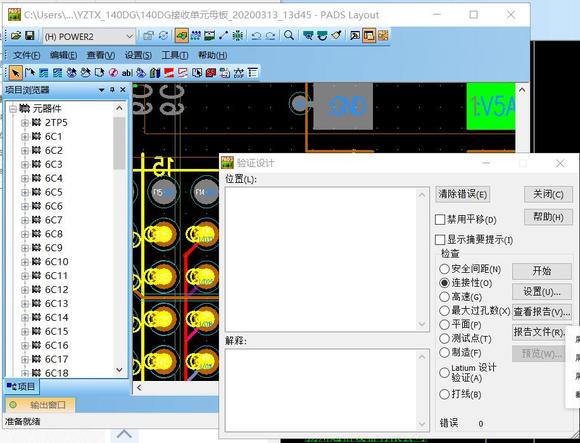
Task: Click the Redraw brush icon
Action: coord(336,36)
